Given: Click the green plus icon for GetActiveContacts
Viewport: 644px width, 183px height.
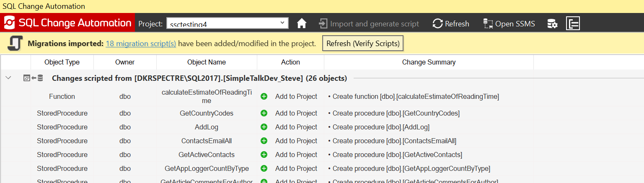Looking at the screenshot, I should [x=264, y=155].
